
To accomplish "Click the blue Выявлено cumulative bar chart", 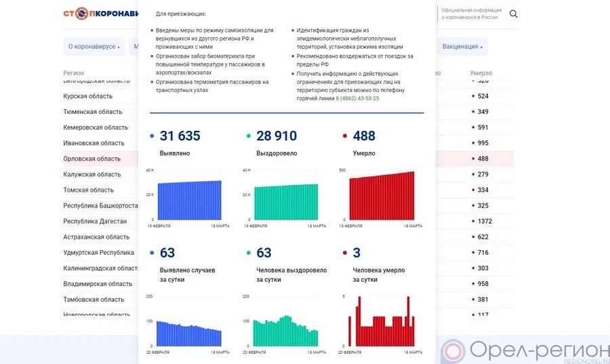I will 189,200.
